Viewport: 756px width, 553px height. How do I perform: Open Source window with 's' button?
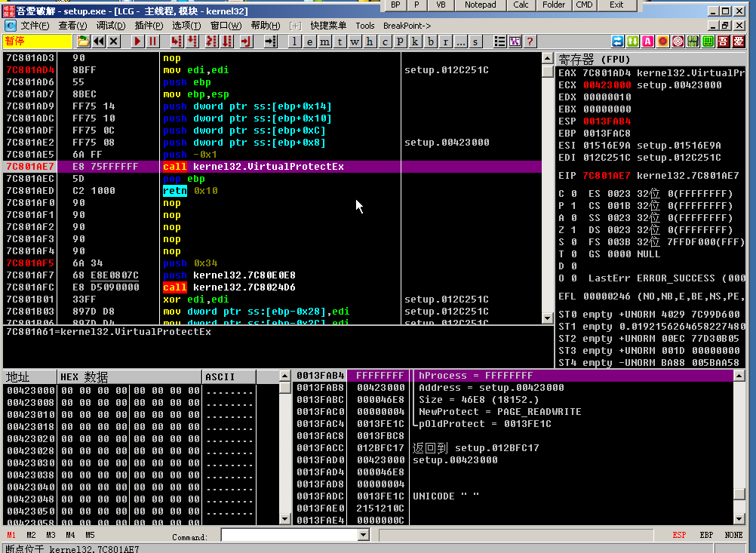pyautogui.click(x=475, y=41)
